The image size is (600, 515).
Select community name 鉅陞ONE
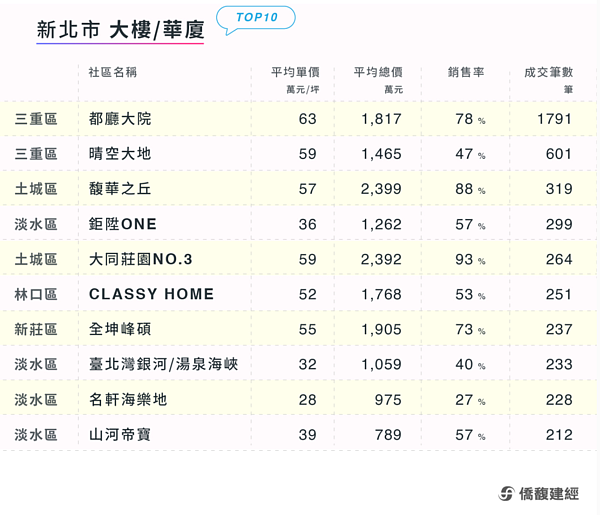click(123, 224)
